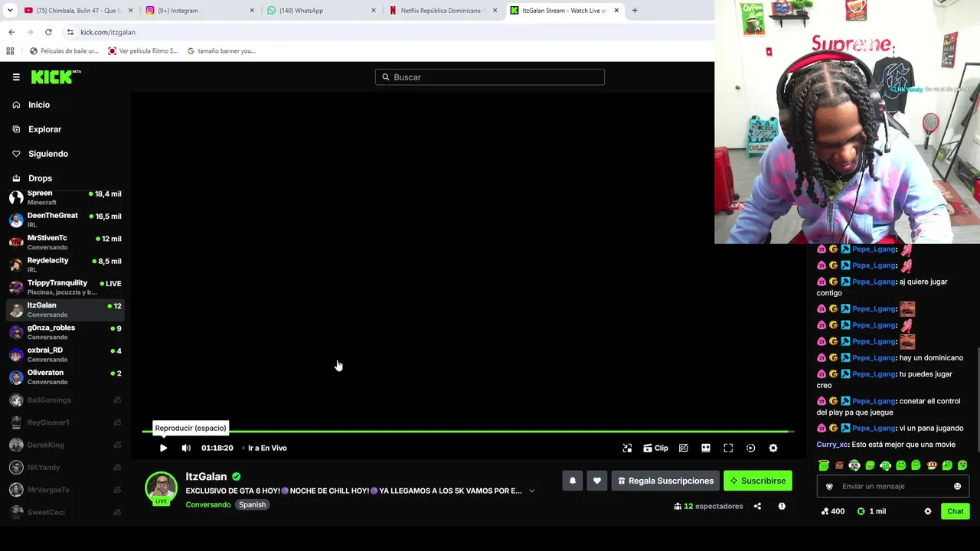Expand the stream title chevron
This screenshot has height=551, width=980.
point(531,491)
